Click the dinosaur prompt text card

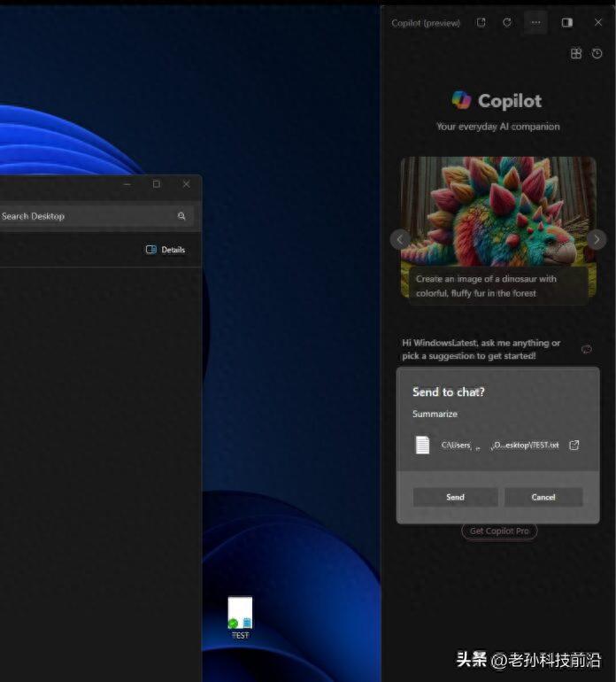coord(498,286)
